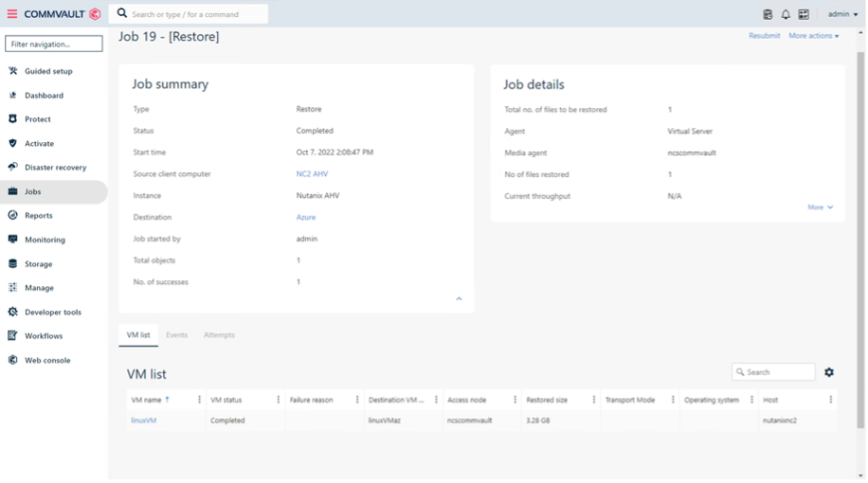The width and height of the screenshot is (868, 483).
Task: Open VM name column menu
Action: click(199, 400)
